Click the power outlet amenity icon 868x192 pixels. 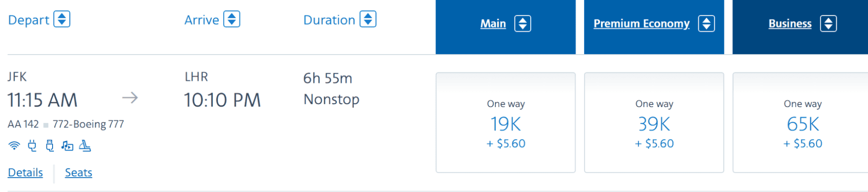(x=32, y=146)
